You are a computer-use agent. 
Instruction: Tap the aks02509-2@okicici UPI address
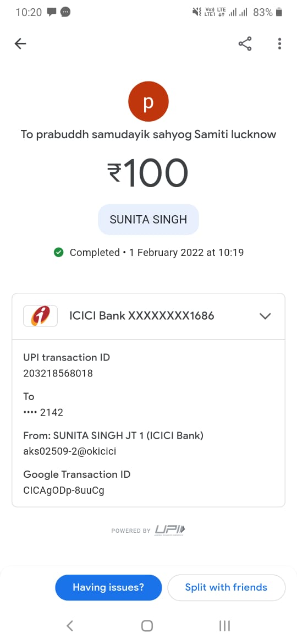70,451
